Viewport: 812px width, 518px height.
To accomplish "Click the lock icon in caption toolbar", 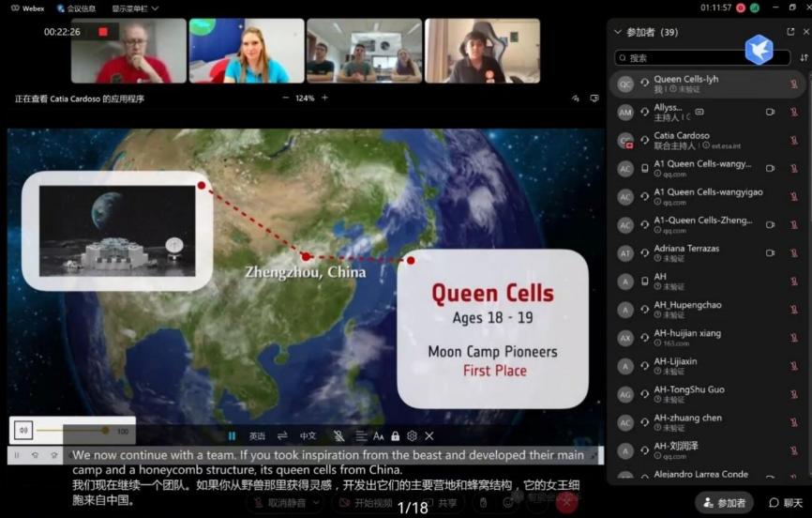I will (x=396, y=436).
